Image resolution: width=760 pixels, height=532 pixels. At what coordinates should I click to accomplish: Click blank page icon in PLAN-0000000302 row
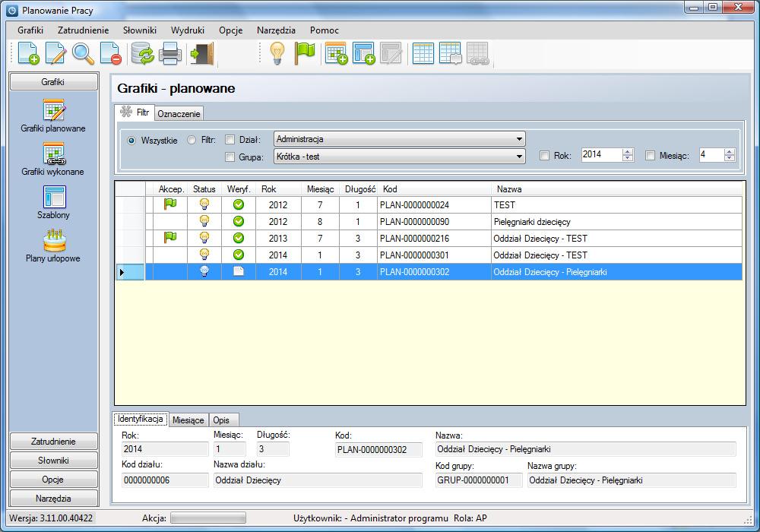[x=239, y=271]
